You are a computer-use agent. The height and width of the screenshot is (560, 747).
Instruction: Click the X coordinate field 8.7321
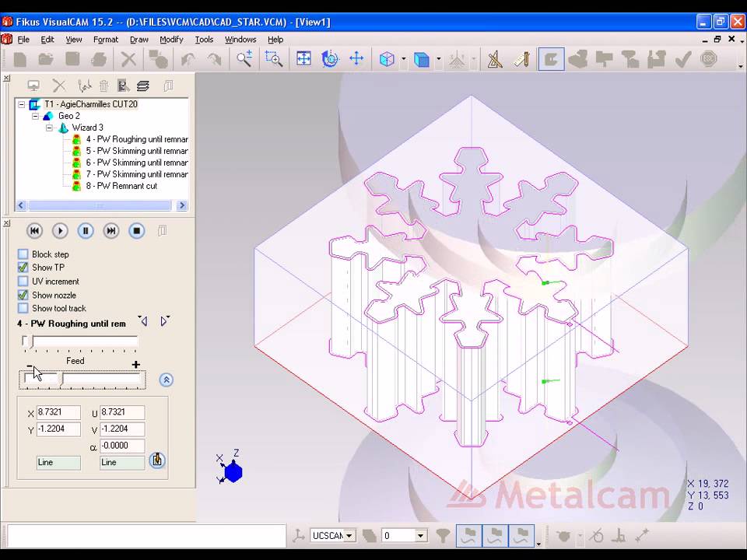58,412
